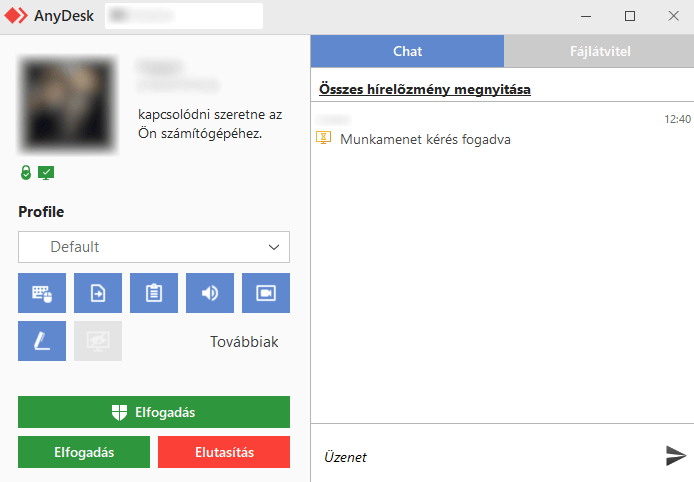Switch to the Fájlátvitel tab
This screenshot has width=694, height=482.
[599, 51]
